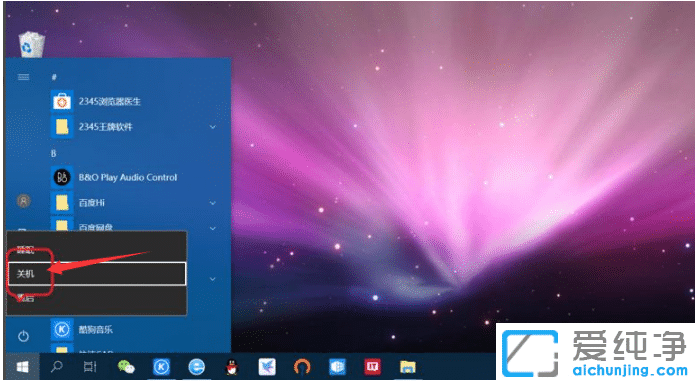Expand the 百度Hi folder chevron
The image size is (696, 383).
tap(213, 203)
